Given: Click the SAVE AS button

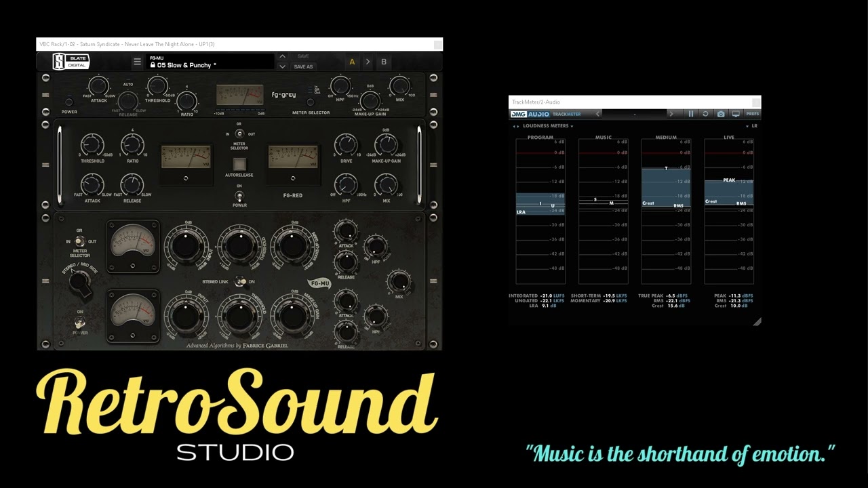Looking at the screenshot, I should (x=303, y=66).
